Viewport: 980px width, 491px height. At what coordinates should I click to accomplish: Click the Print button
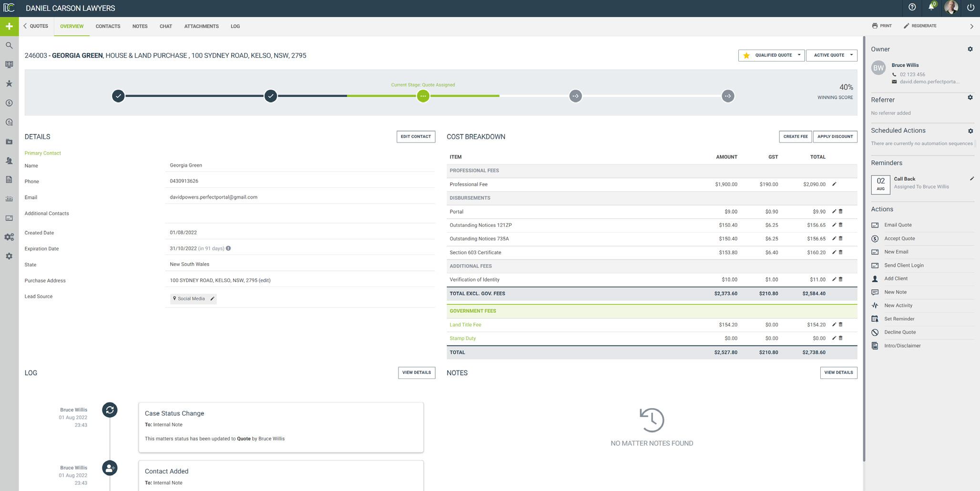pos(882,26)
